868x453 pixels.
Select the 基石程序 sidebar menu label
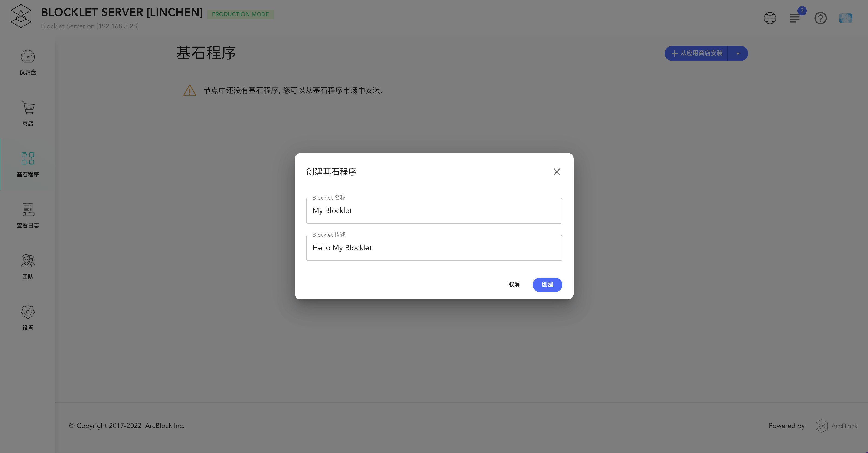[x=28, y=175]
